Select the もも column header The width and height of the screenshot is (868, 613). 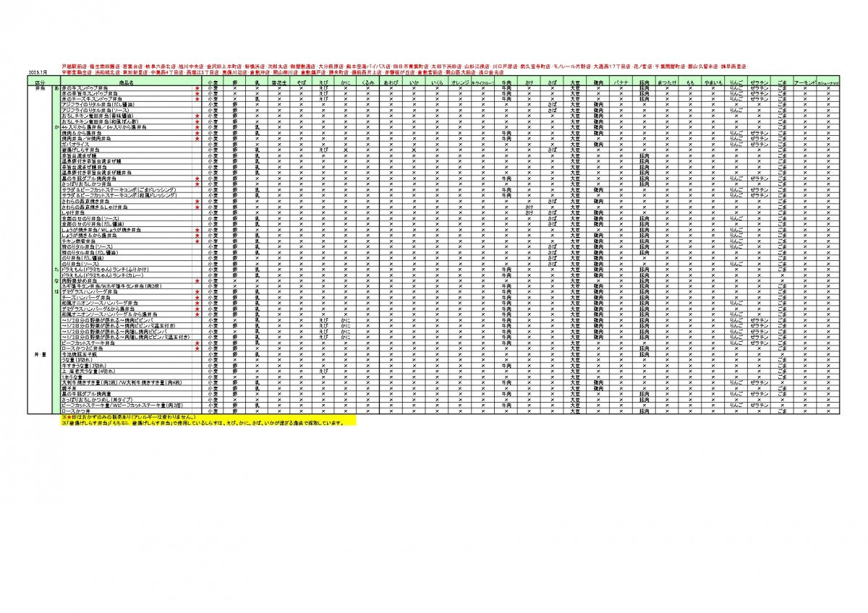click(690, 83)
